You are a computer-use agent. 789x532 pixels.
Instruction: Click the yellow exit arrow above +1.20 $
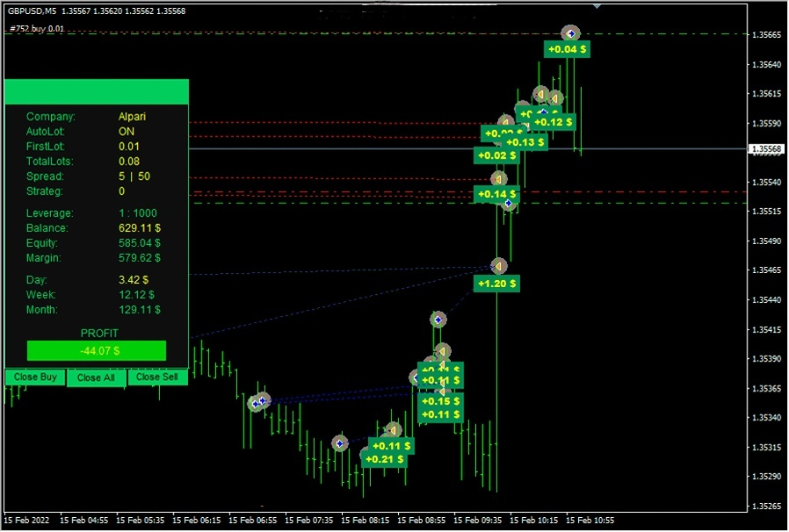tap(498, 265)
